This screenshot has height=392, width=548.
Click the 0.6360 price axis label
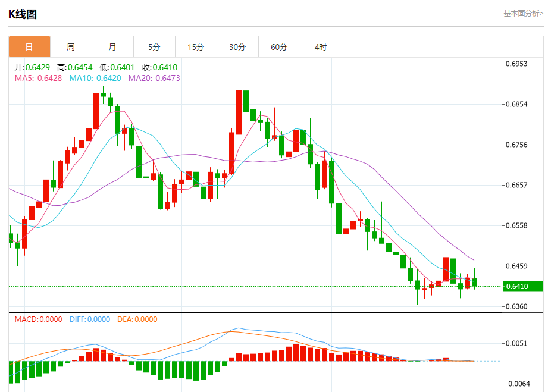(516, 306)
